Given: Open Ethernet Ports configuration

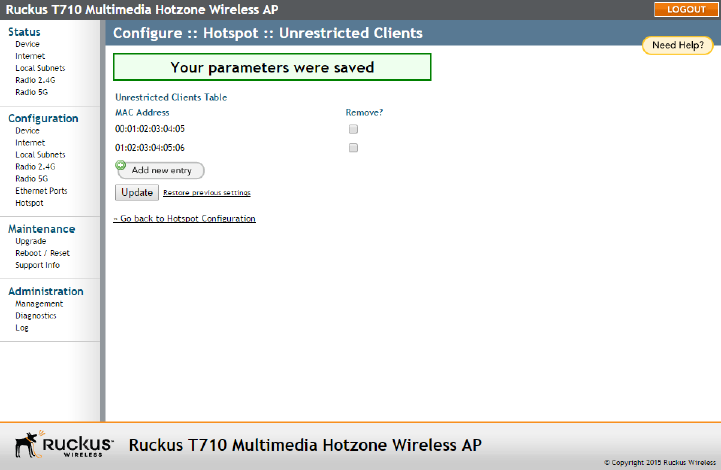Looking at the screenshot, I should pos(41,191).
